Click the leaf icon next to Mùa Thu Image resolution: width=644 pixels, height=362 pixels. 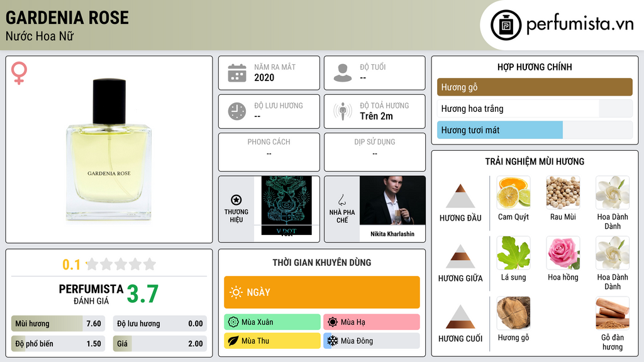[x=233, y=341]
